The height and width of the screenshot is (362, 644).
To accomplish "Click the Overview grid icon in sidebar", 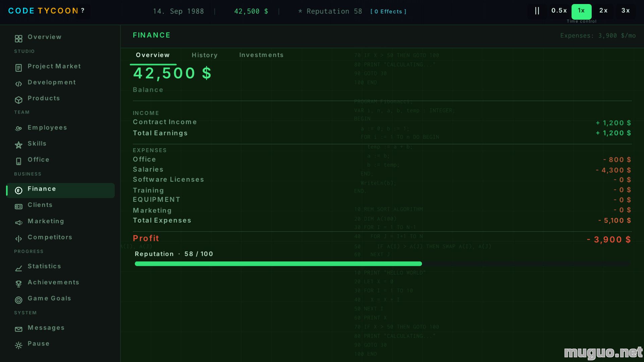I will pyautogui.click(x=18, y=39).
